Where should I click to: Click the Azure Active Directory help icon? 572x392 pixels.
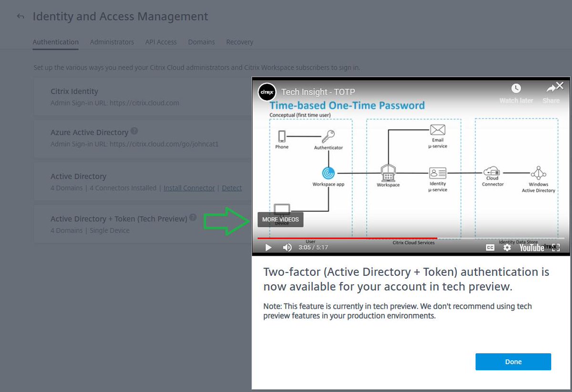[x=134, y=131]
